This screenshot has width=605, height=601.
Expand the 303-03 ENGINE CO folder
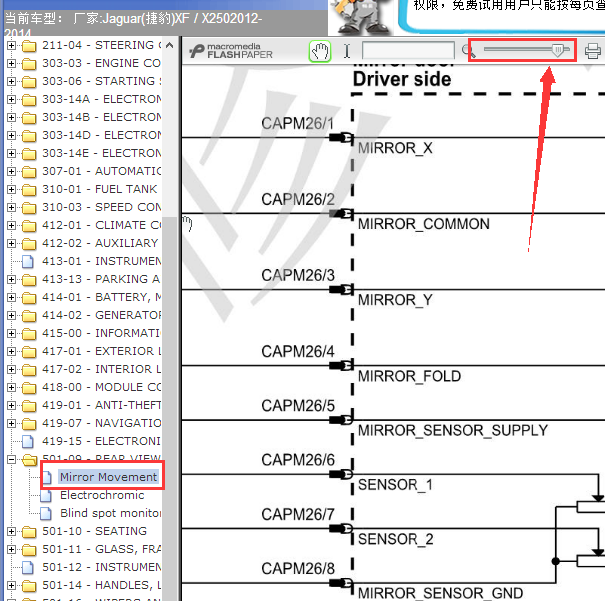coord(11,63)
